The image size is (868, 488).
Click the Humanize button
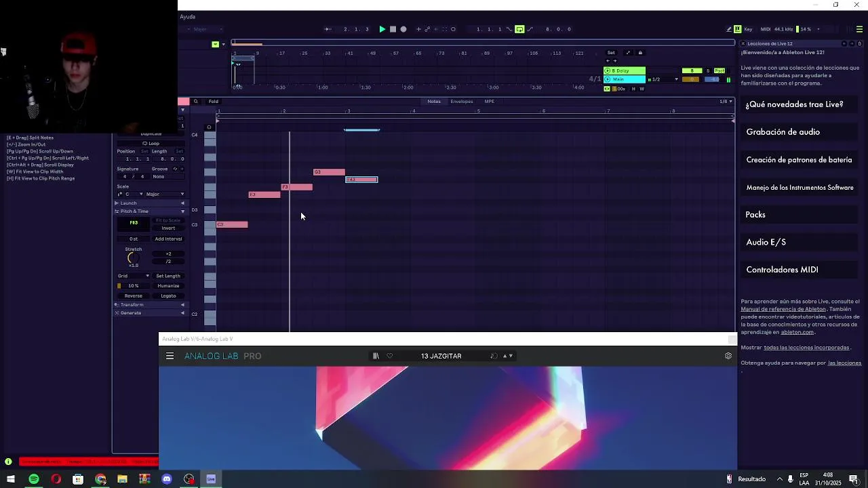click(168, 285)
